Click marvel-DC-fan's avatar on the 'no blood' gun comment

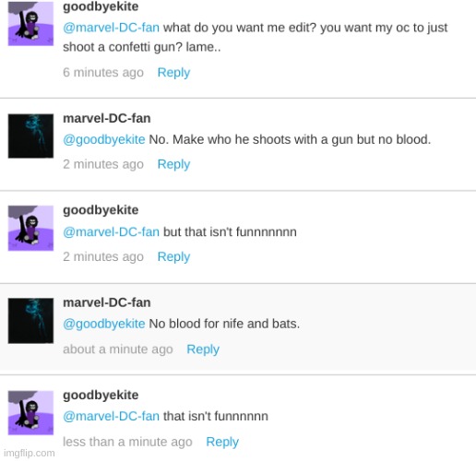(30, 136)
